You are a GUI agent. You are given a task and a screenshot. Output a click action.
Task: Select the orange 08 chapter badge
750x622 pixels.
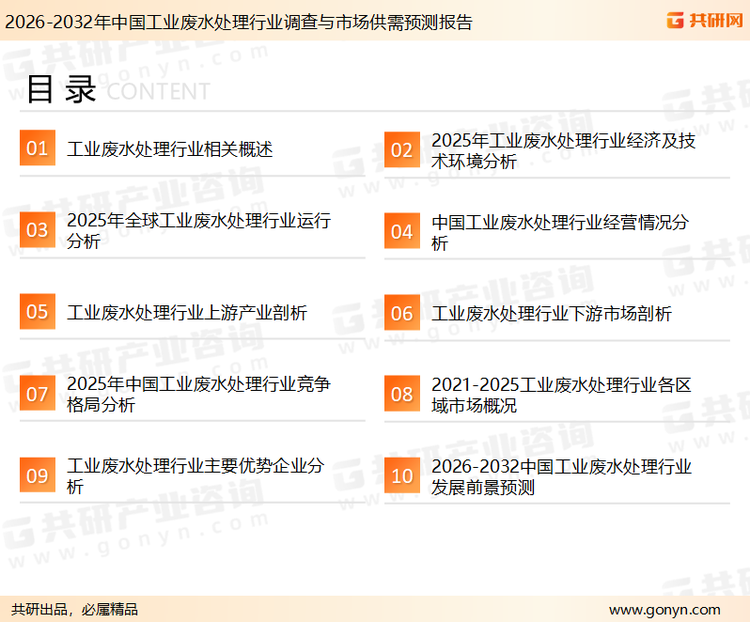click(402, 394)
